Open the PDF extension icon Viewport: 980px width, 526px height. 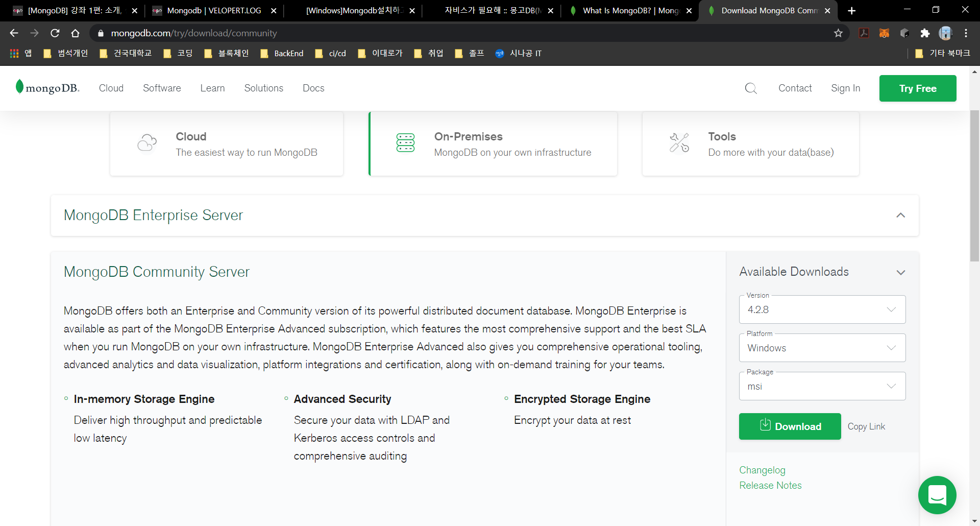tap(864, 33)
